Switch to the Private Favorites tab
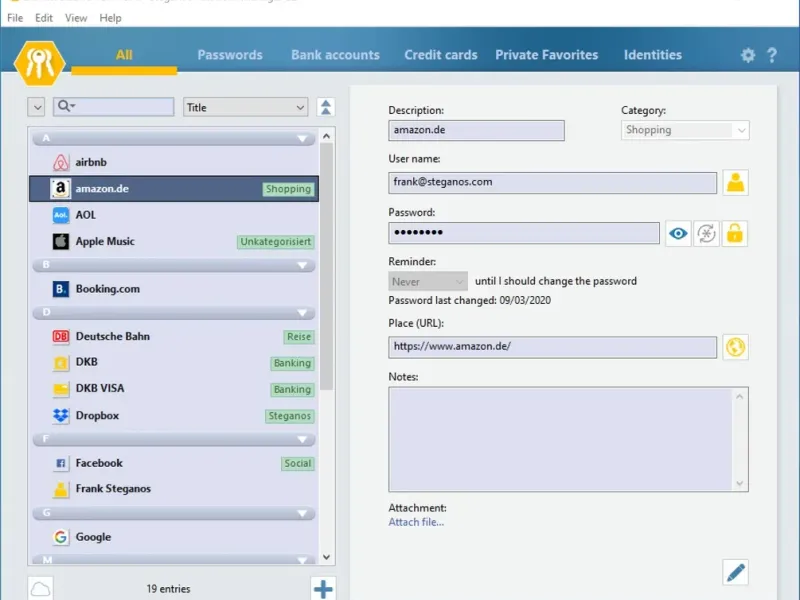The image size is (800, 600). 546,55
